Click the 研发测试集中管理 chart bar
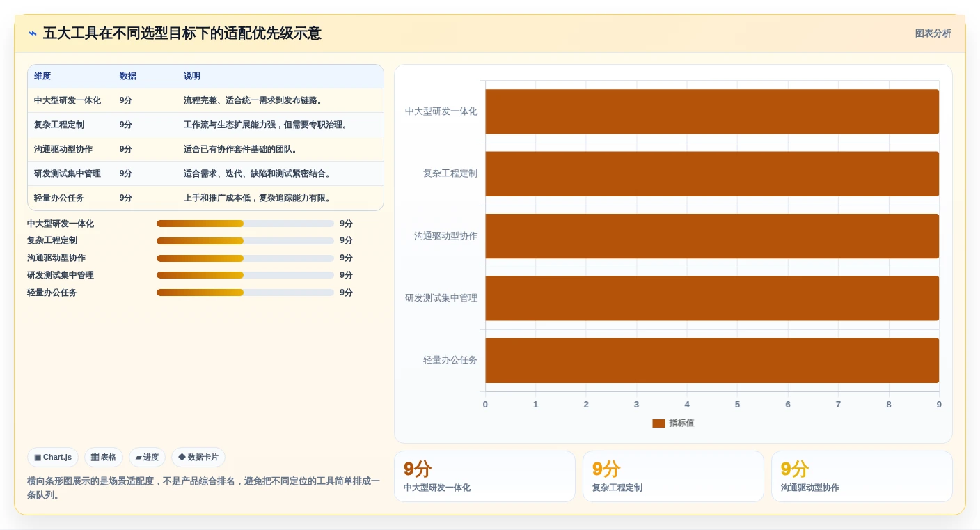 (x=712, y=298)
